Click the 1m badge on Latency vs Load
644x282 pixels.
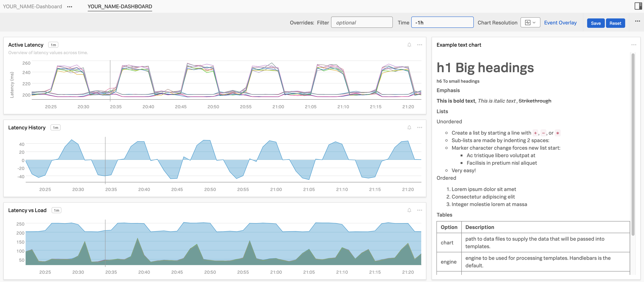(x=56, y=210)
